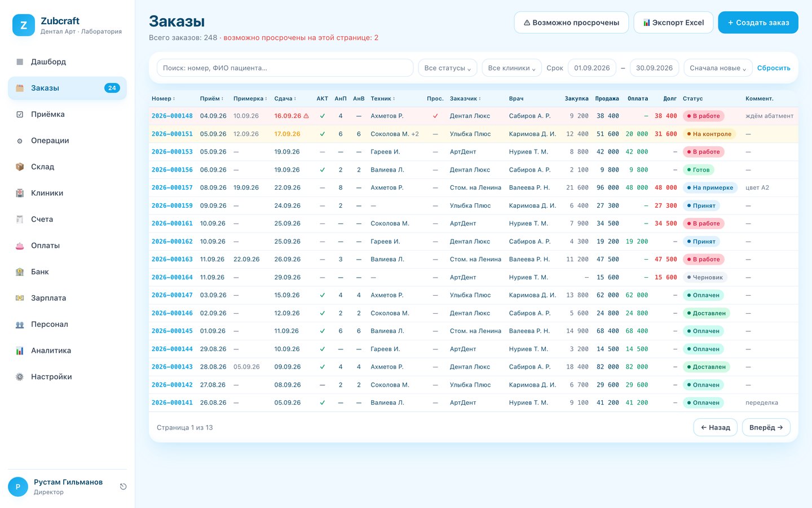Click the Настройки gear icon
The height and width of the screenshot is (508, 812).
(20, 377)
